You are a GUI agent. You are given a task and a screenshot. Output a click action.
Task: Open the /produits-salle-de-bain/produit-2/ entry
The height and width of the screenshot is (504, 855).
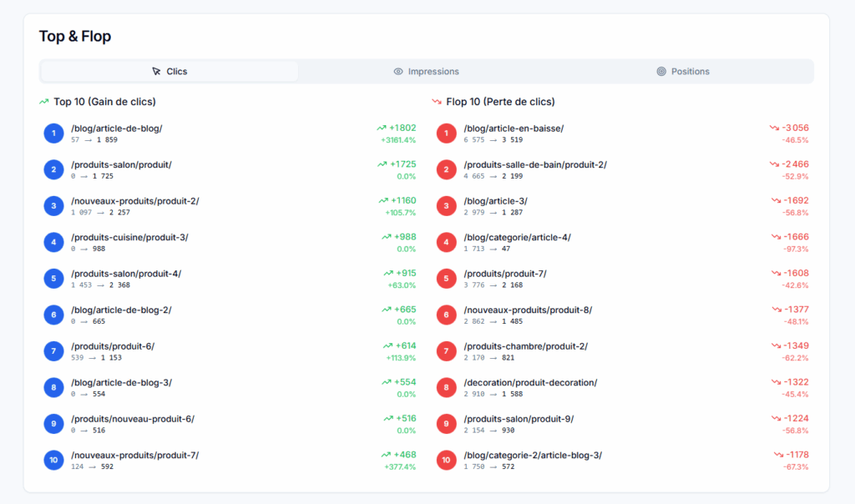pos(535,164)
